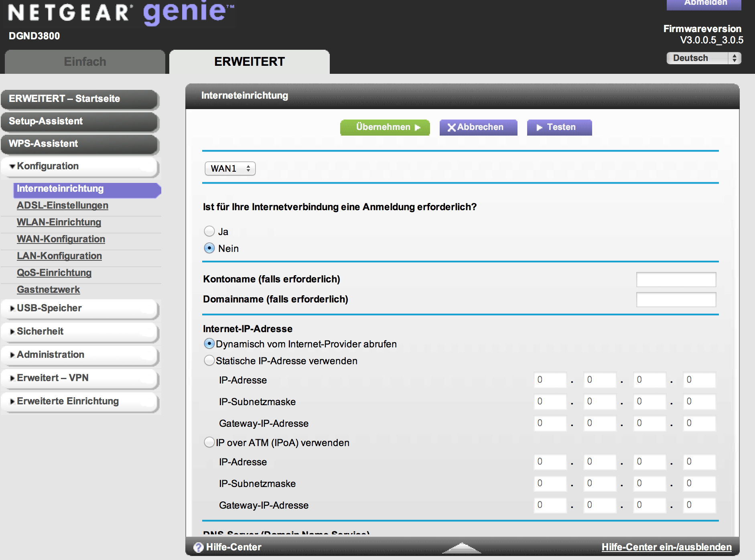
Task: Open the ERWEITERT tab
Action: (x=249, y=62)
